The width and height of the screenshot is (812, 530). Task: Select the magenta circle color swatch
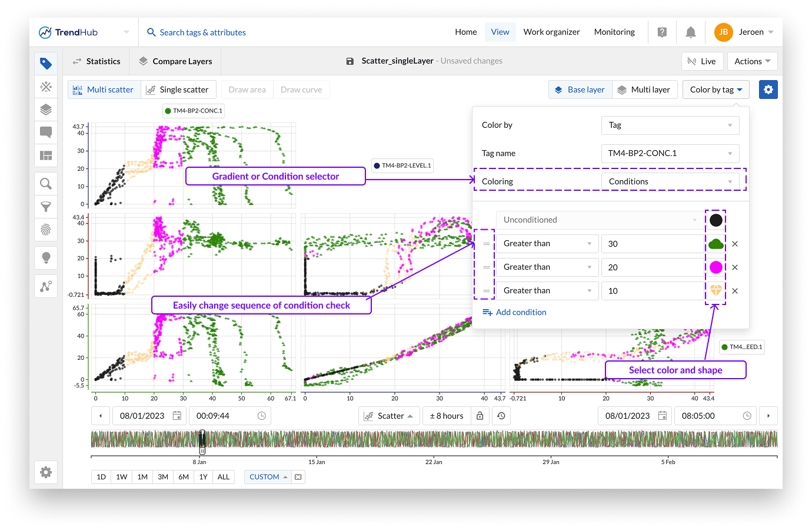(x=716, y=267)
